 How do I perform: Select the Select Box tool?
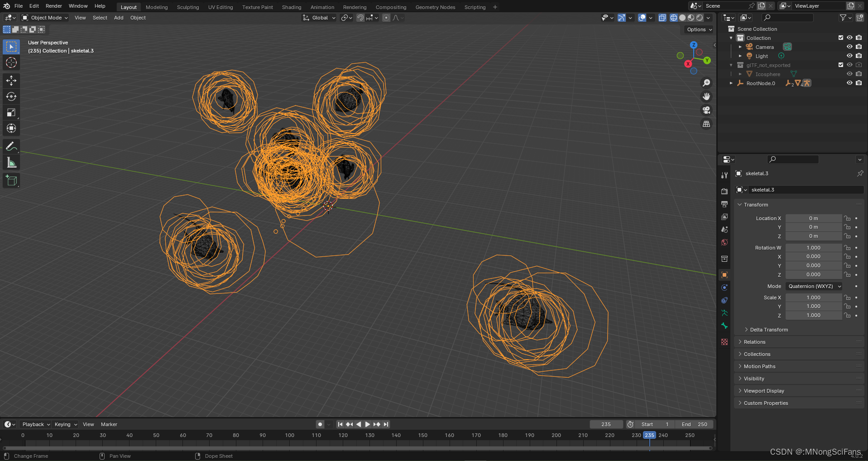pos(11,47)
